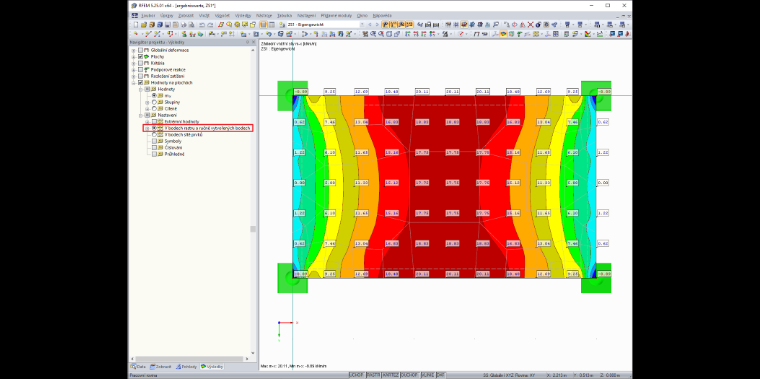This screenshot has width=760, height=379.
Task: Click the New model toolbar icon
Action: pos(136,24)
